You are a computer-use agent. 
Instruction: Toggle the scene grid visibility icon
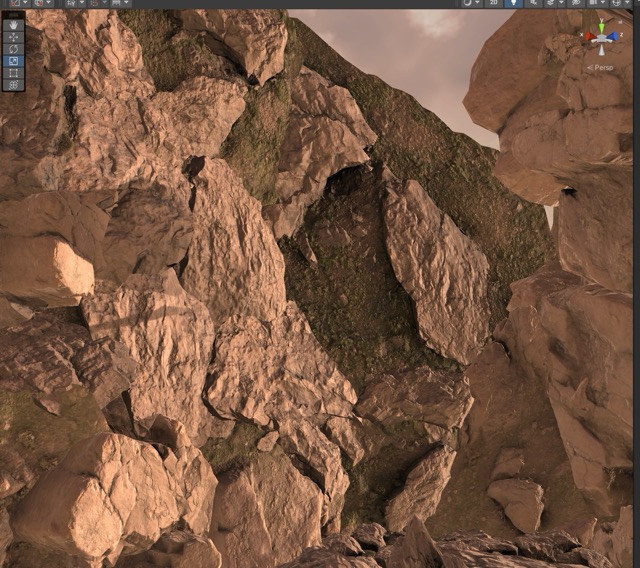pyautogui.click(x=72, y=2)
